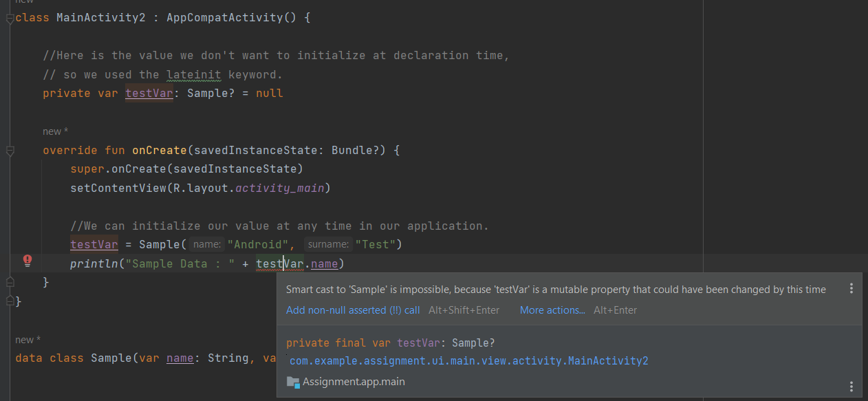Select the testVar assignment inside onCreate
This screenshot has height=401, width=868.
click(94, 244)
